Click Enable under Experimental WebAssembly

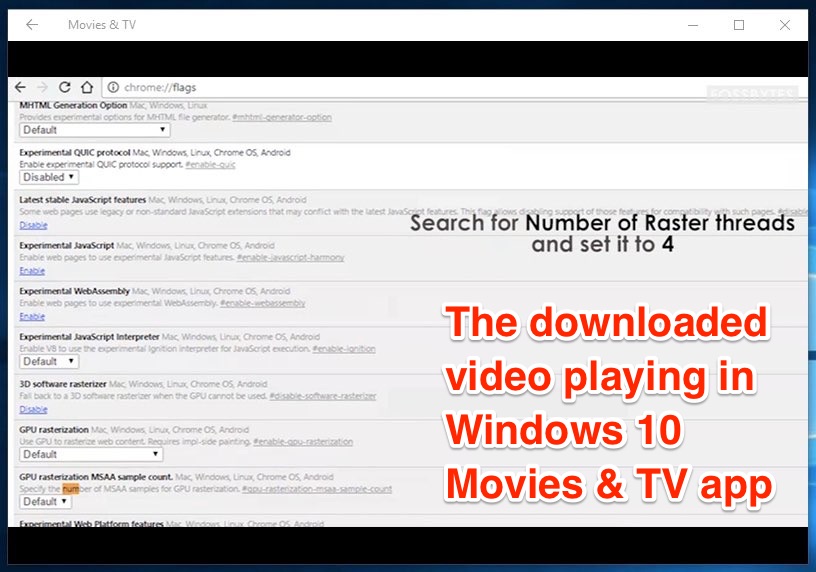tap(32, 316)
